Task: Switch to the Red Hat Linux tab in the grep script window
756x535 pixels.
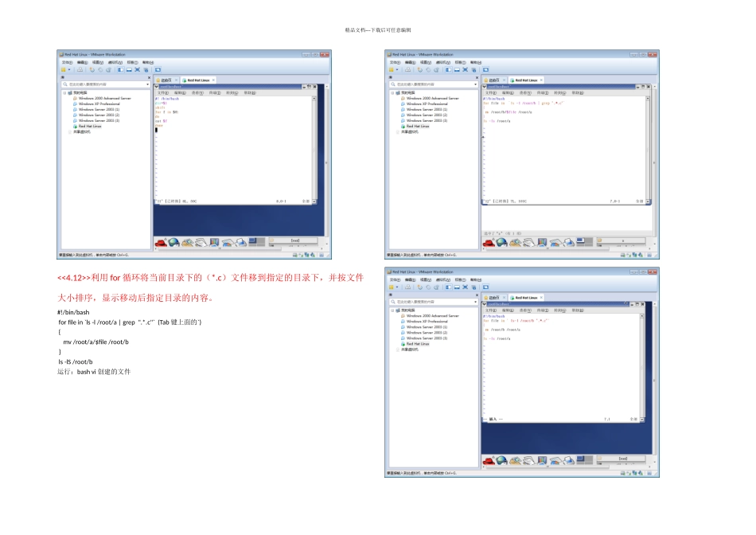Action: tap(526, 80)
